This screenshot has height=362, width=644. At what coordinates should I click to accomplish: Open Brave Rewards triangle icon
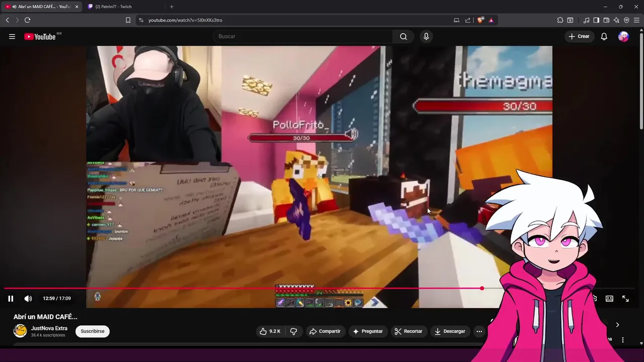491,20
